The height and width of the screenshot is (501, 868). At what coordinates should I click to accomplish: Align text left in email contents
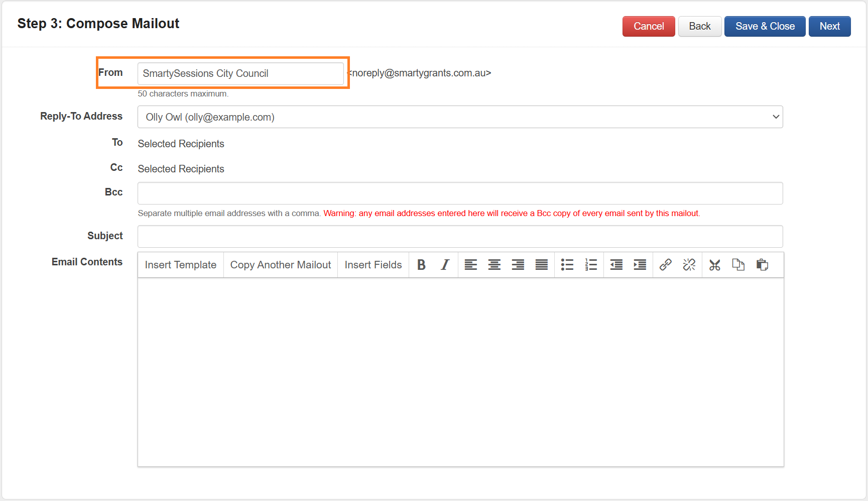click(470, 265)
